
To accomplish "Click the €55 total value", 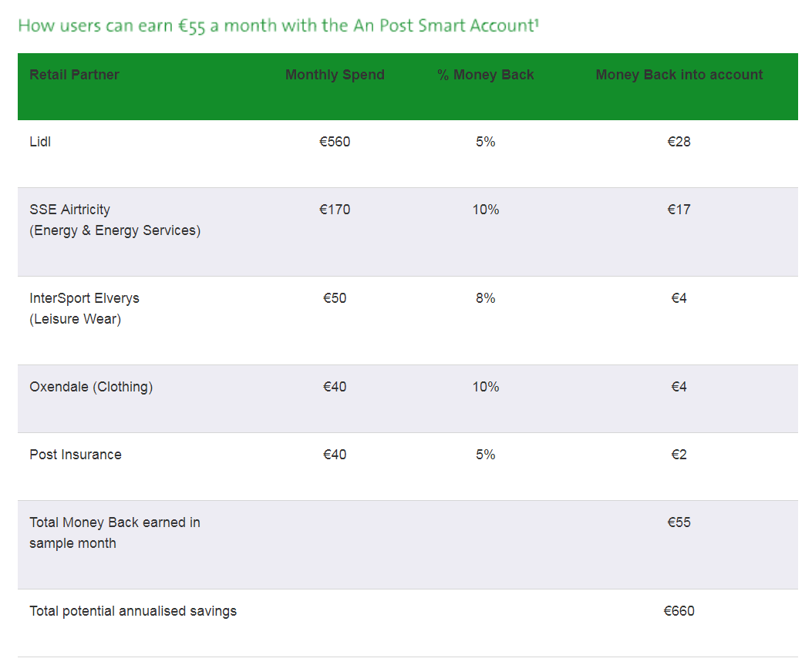I will click(679, 522).
